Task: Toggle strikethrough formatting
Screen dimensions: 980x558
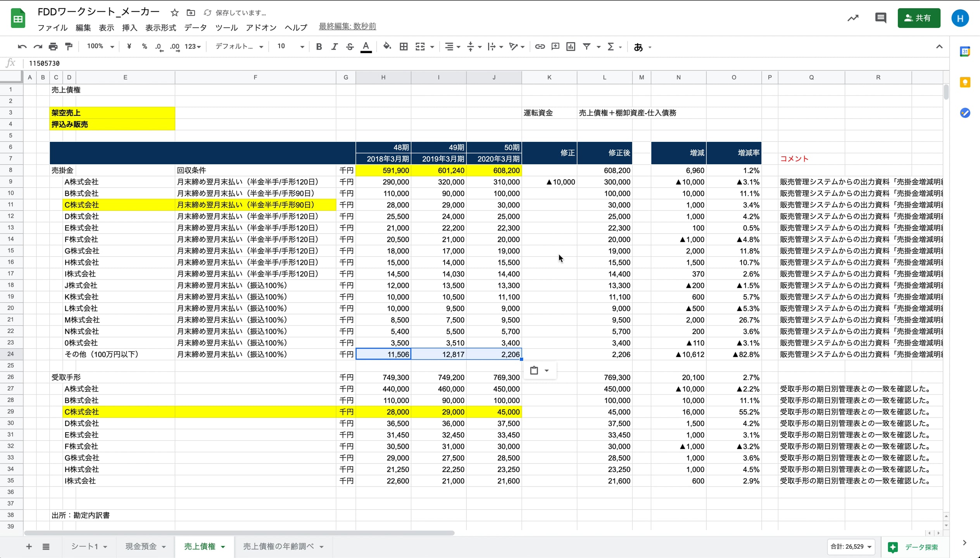Action: point(349,46)
